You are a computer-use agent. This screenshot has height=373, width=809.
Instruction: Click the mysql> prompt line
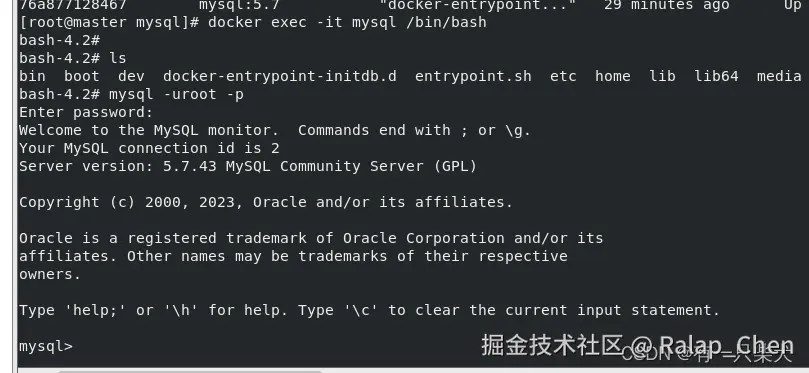pyautogui.click(x=46, y=347)
